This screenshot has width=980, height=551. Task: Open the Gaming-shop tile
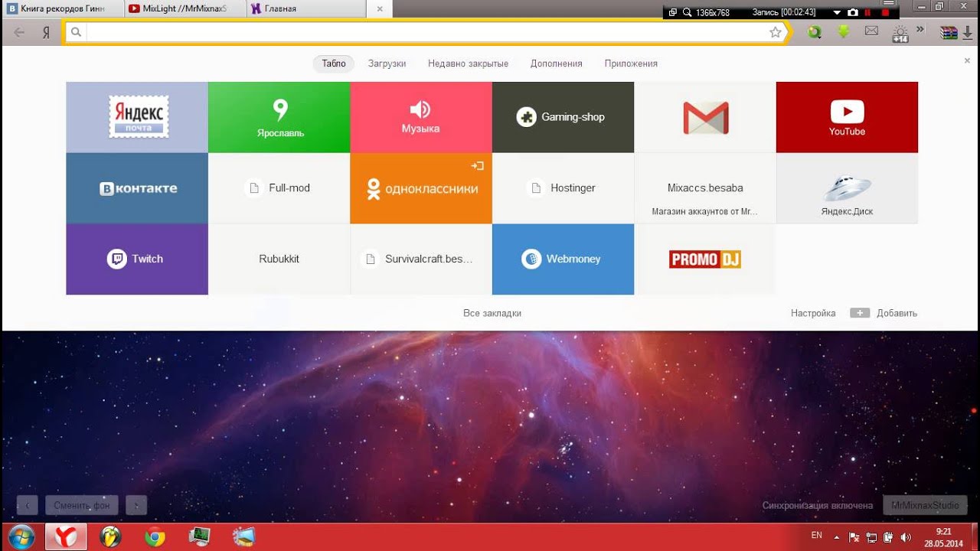click(x=563, y=117)
